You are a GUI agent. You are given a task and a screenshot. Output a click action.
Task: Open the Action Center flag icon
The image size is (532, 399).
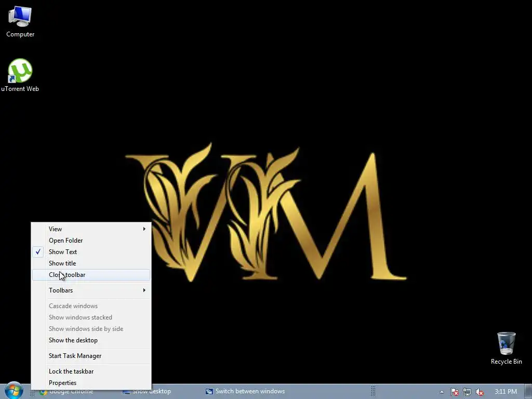tap(454, 392)
